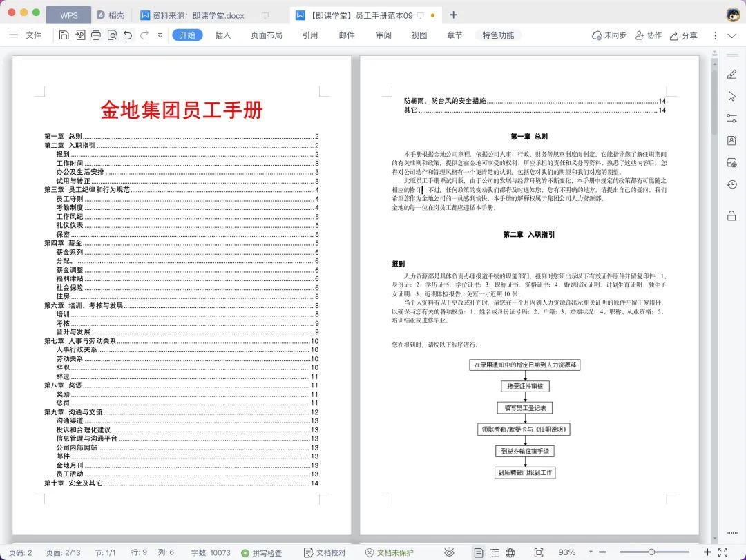Open the 协作 collaboration option
746x560 pixels.
649,35
